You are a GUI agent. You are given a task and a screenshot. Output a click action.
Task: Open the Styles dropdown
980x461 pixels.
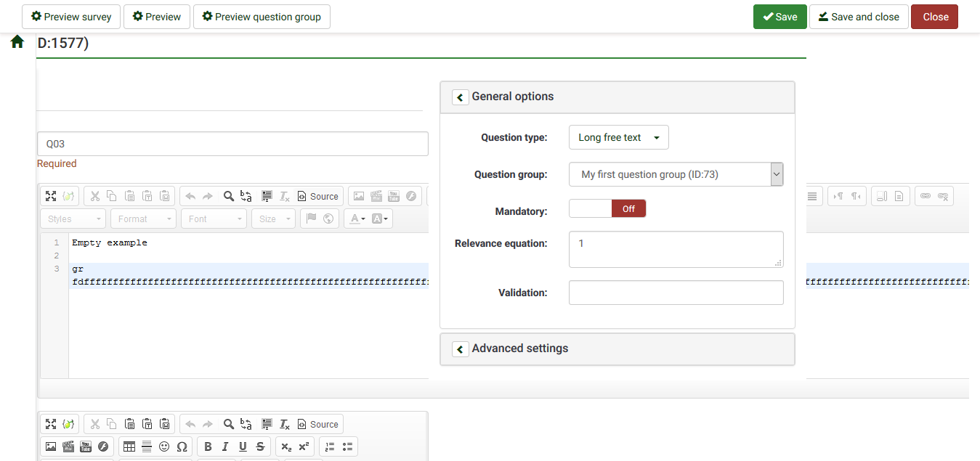73,219
